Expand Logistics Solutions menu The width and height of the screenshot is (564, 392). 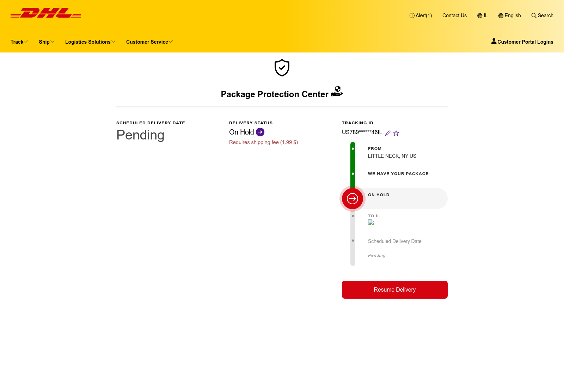[90, 42]
